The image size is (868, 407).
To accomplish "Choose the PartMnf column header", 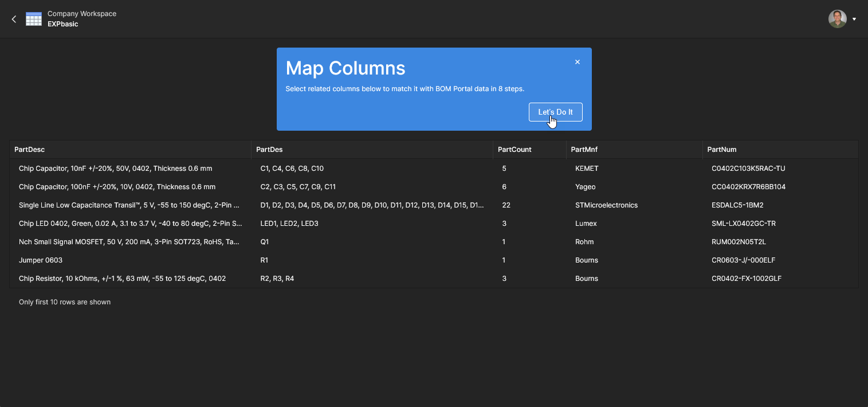I will coord(584,150).
